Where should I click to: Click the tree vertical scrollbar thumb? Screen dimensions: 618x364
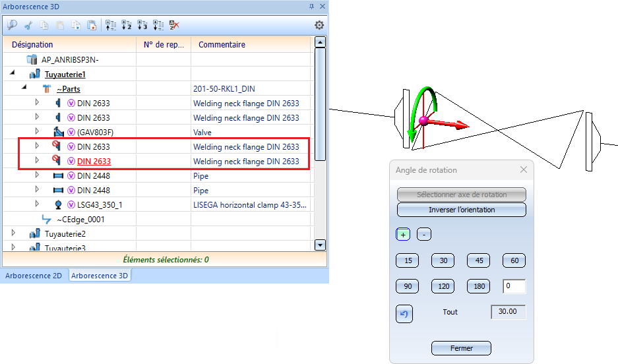(x=321, y=104)
